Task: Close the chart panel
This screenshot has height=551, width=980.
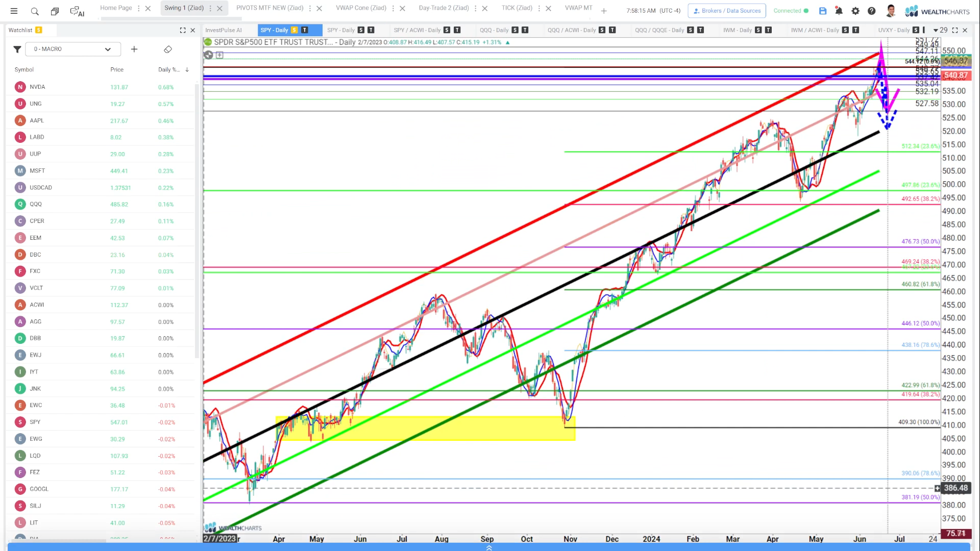Action: [x=965, y=30]
